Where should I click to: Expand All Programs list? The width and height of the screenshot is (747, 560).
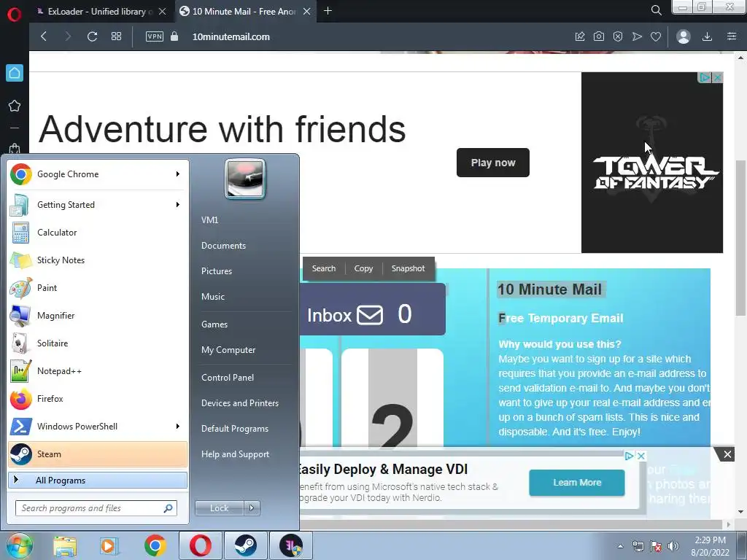[97, 481]
